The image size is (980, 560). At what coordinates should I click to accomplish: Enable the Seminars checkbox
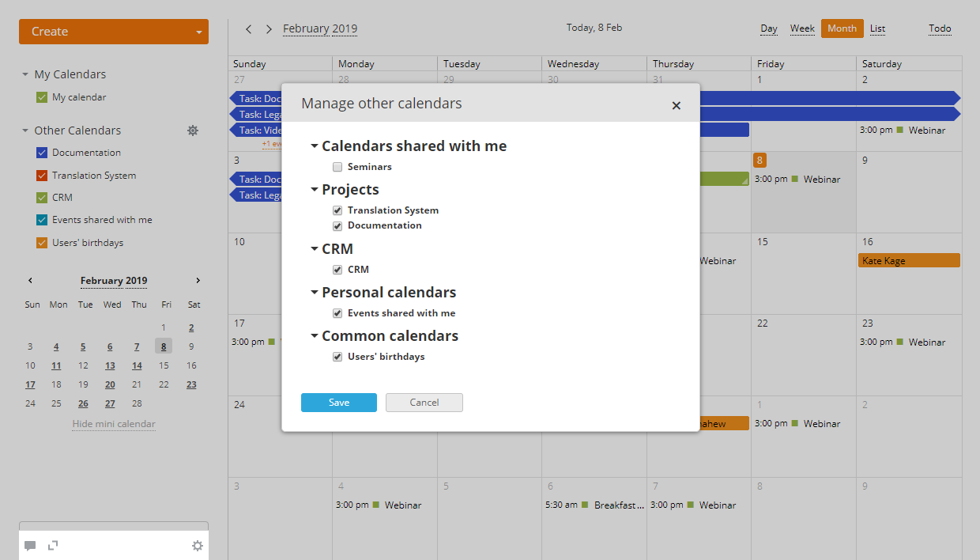[x=337, y=167]
